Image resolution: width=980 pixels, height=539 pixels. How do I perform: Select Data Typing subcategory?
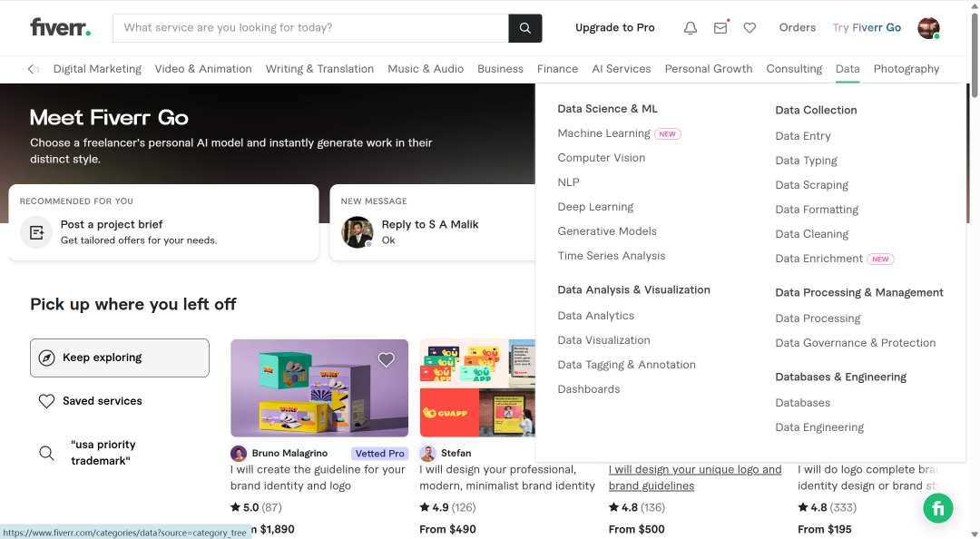[x=807, y=160]
